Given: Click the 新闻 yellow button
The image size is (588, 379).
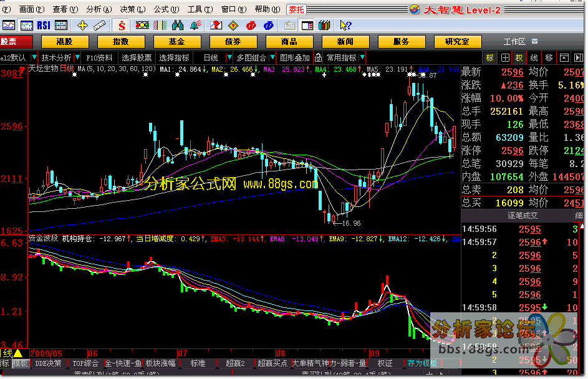Looking at the screenshot, I should coord(345,41).
